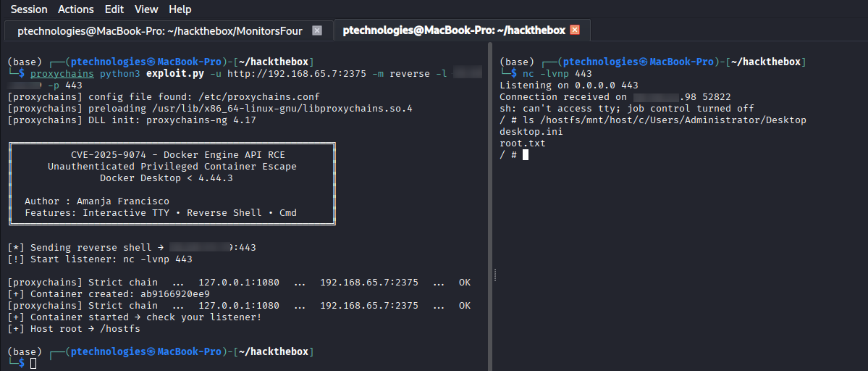This screenshot has width=868, height=371.
Task: Click the 'sh: can't access tty' line
Action: (627, 109)
